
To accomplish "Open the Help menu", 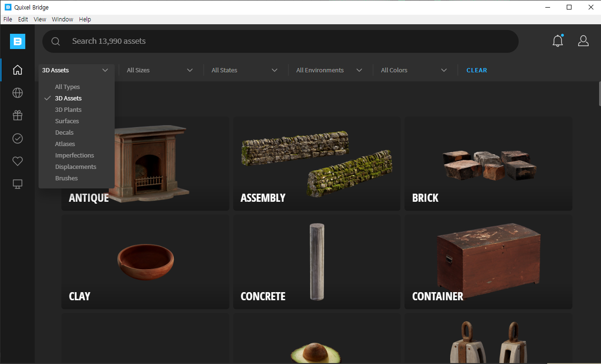I will coord(85,20).
